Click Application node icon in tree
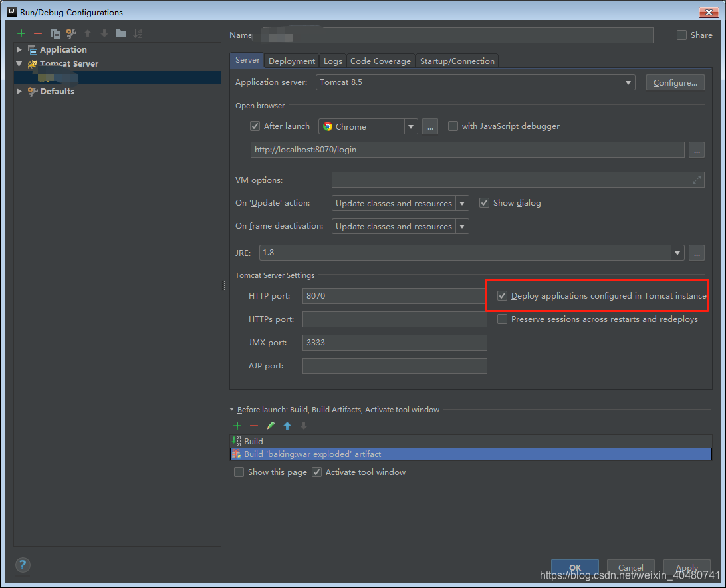This screenshot has height=588, width=726. 33,50
